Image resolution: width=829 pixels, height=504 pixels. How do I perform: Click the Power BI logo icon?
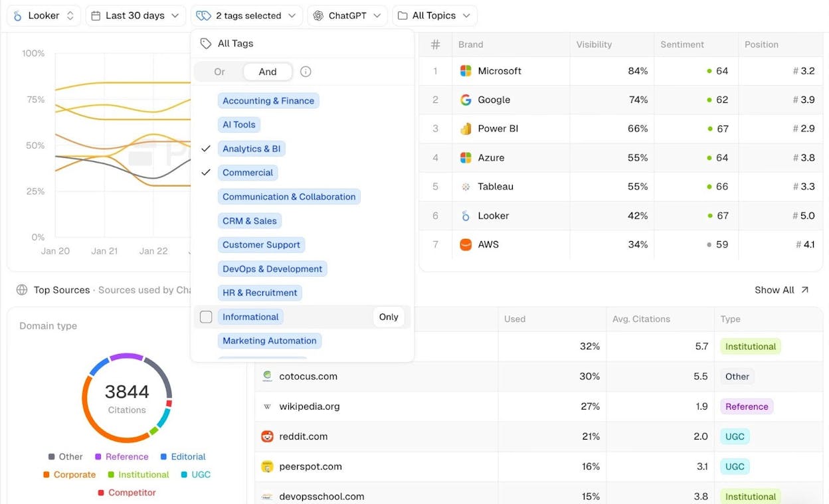[x=466, y=129]
